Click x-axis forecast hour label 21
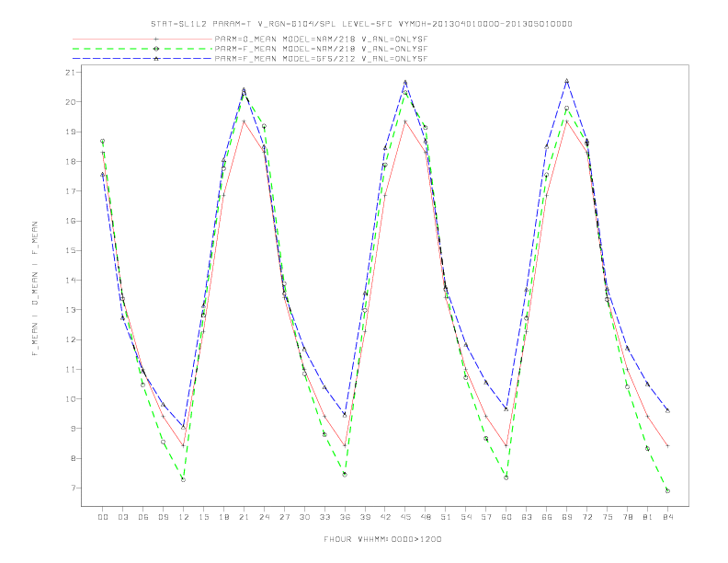 point(244,517)
